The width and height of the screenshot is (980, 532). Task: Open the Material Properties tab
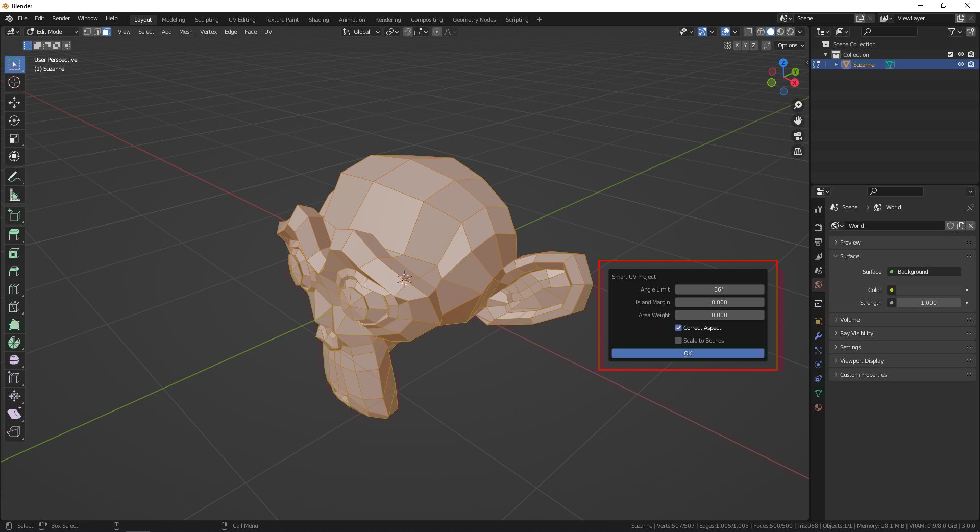click(x=818, y=407)
